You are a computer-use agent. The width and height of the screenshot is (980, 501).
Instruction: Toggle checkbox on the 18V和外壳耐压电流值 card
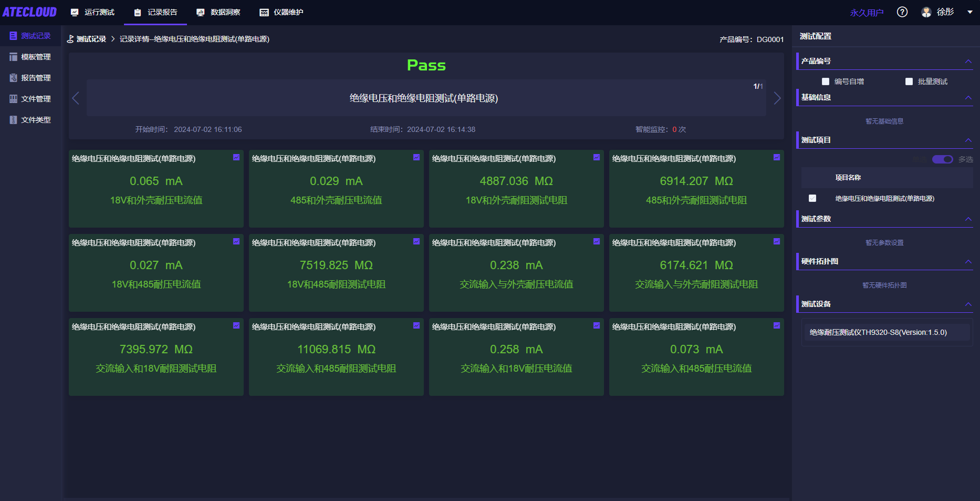(236, 157)
